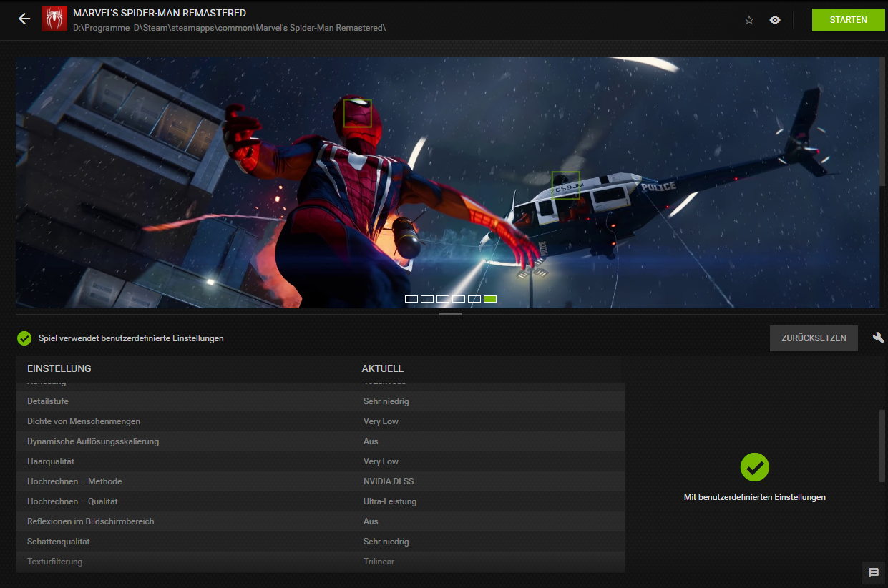Mark game as favorite with star icon
Screen dimensions: 888x588
(x=749, y=20)
